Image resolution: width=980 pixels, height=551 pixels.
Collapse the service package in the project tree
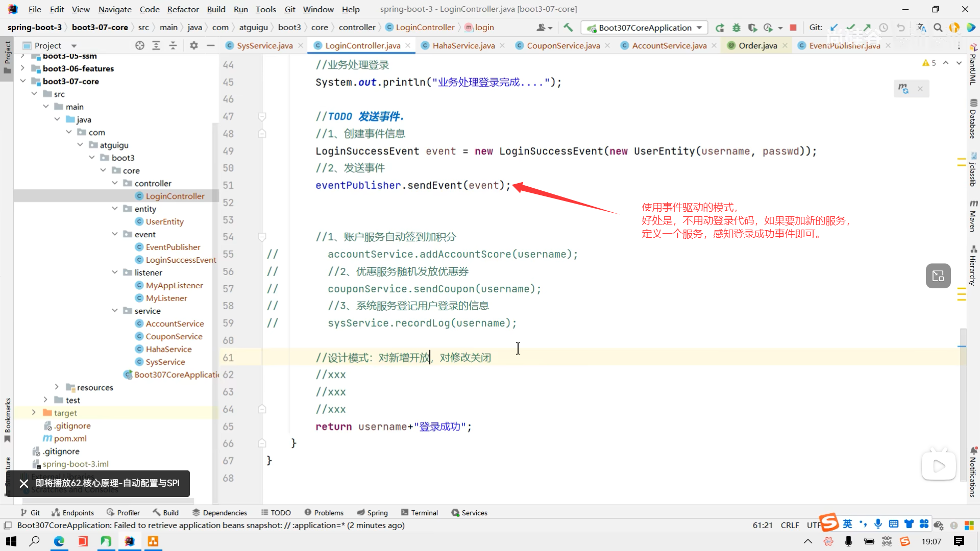[115, 311]
